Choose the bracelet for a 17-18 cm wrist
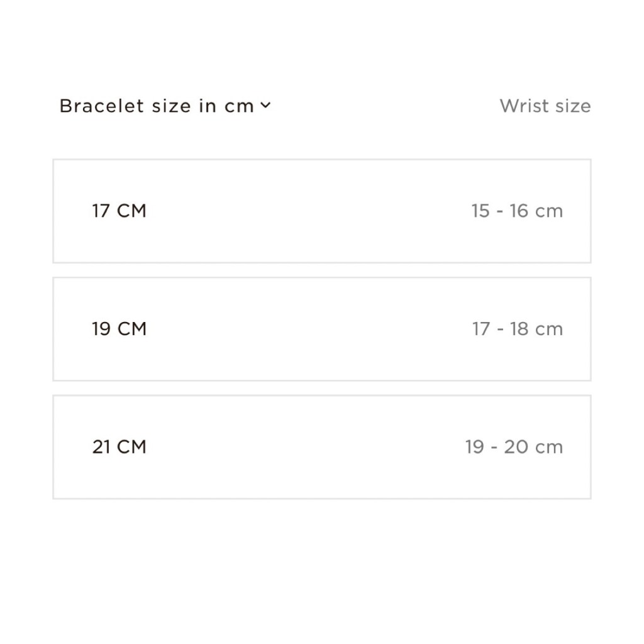Image resolution: width=644 pixels, height=644 pixels. click(321, 329)
